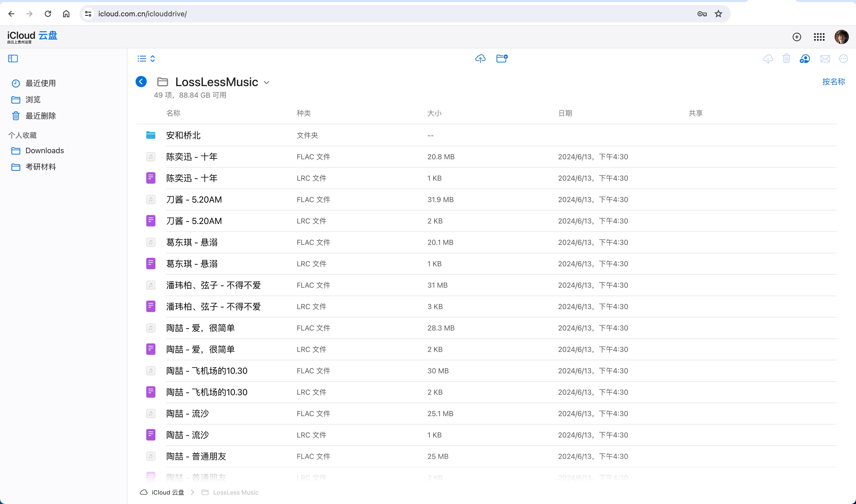Click the browser home button
The height and width of the screenshot is (504, 856).
click(x=66, y=14)
